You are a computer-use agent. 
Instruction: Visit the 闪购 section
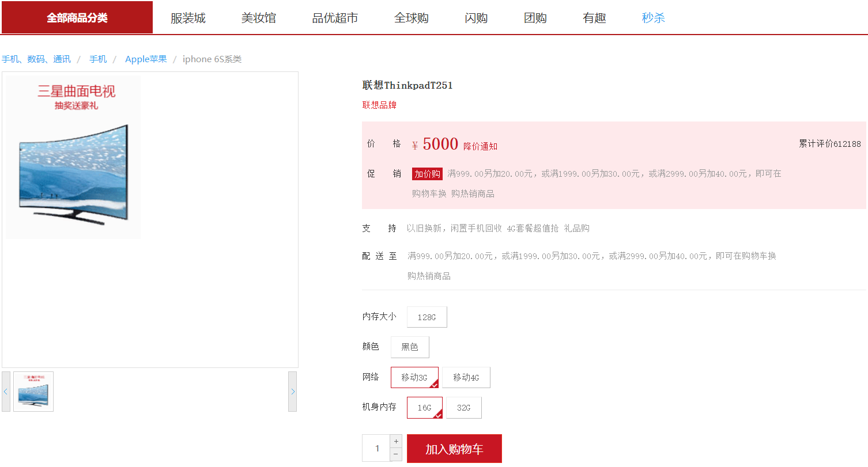(x=477, y=18)
